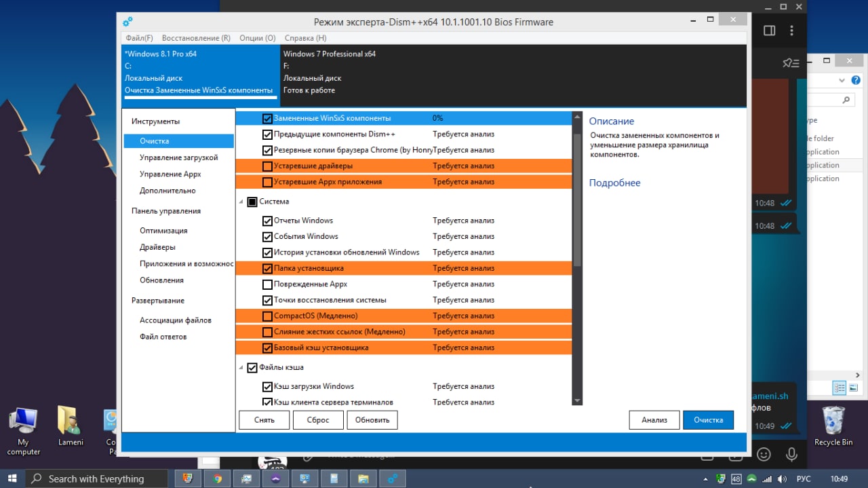Viewport: 868px width, 488px height.
Task: Click the Анализ button
Action: click(x=654, y=420)
